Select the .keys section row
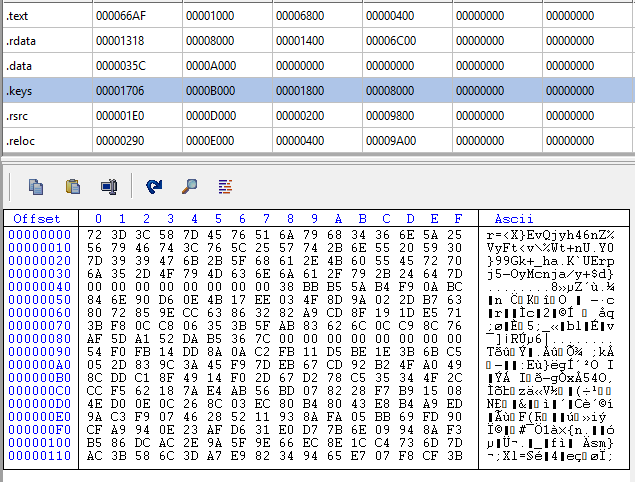Screen dimensions: 635x482 click(x=45, y=91)
